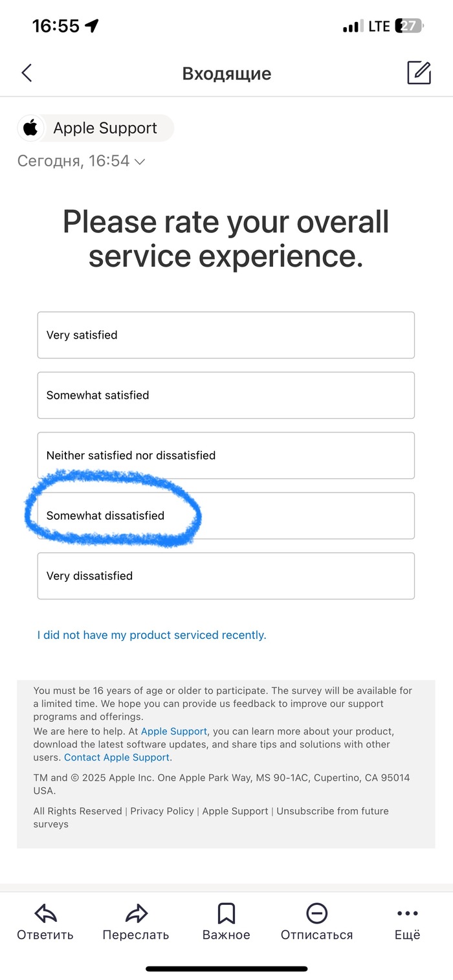Choose Neither satisfied nor dissatisfied

pyautogui.click(x=226, y=456)
